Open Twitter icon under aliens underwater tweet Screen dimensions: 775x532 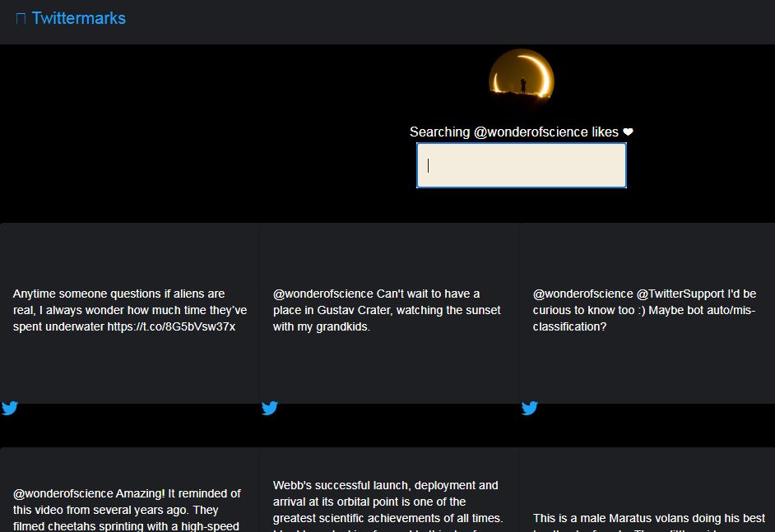[9, 408]
